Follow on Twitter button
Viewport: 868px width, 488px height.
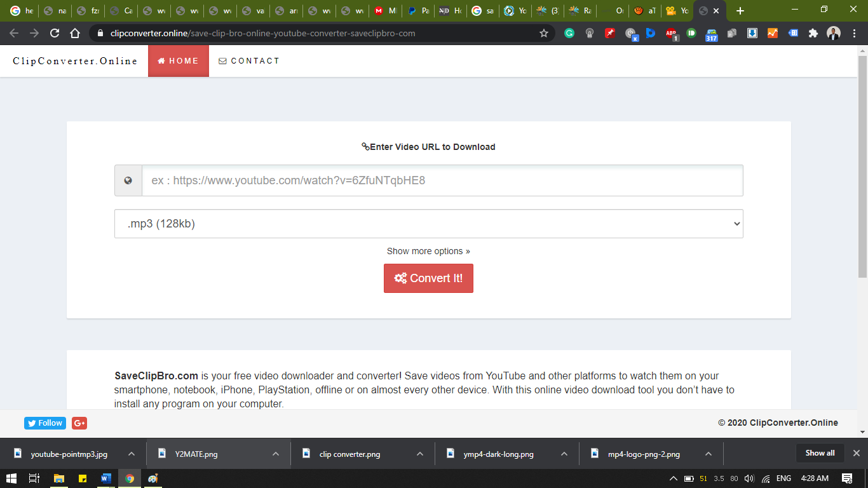[x=44, y=423]
